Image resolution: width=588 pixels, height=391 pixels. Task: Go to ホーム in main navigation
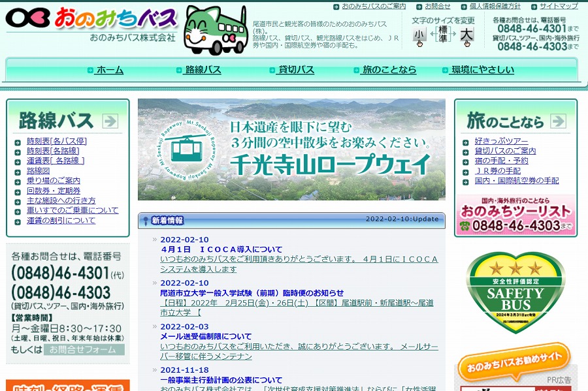[x=108, y=70]
